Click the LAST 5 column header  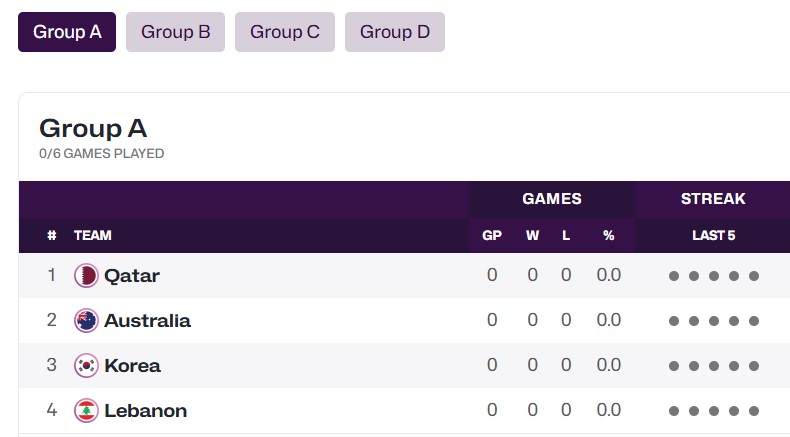[x=713, y=235]
